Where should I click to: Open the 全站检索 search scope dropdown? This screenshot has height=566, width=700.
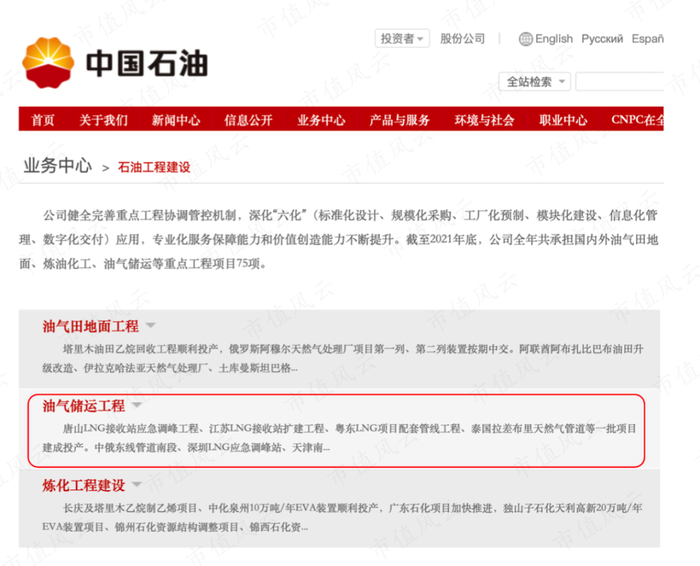pos(534,82)
